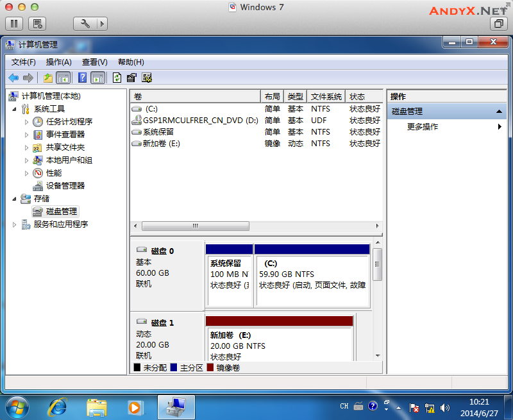
Task: Expand the 本地用户和组 node
Action: click(x=26, y=160)
